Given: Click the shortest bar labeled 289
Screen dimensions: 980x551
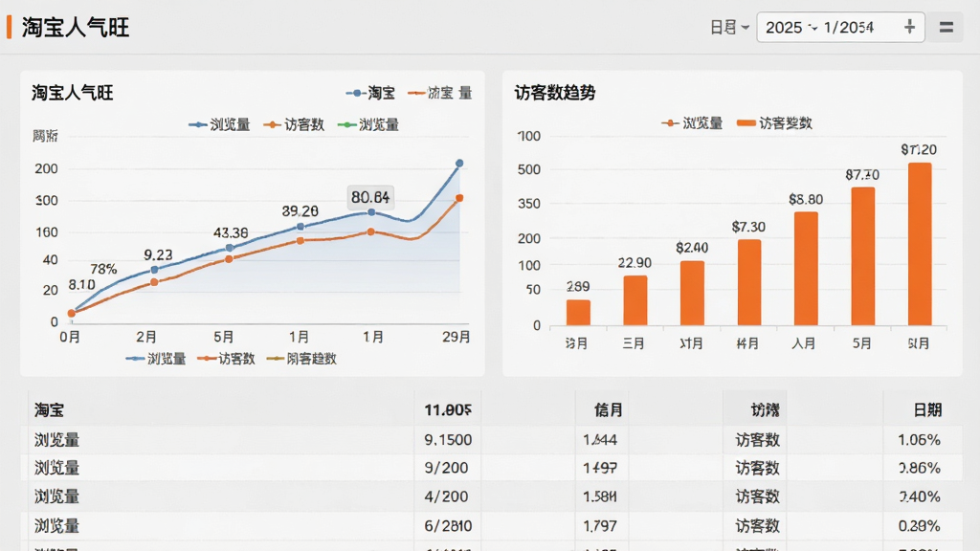Looking at the screenshot, I should [x=578, y=313].
